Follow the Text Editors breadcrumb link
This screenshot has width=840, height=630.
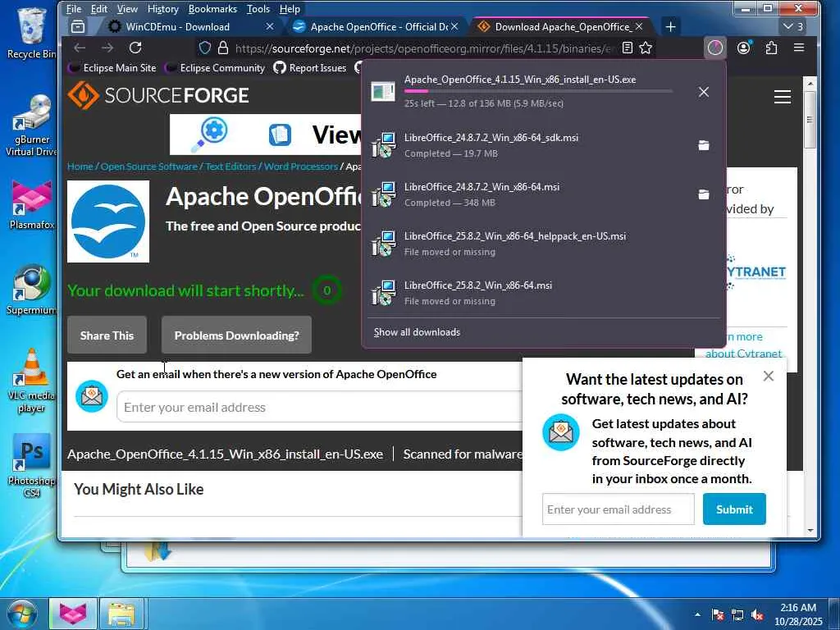click(x=231, y=166)
